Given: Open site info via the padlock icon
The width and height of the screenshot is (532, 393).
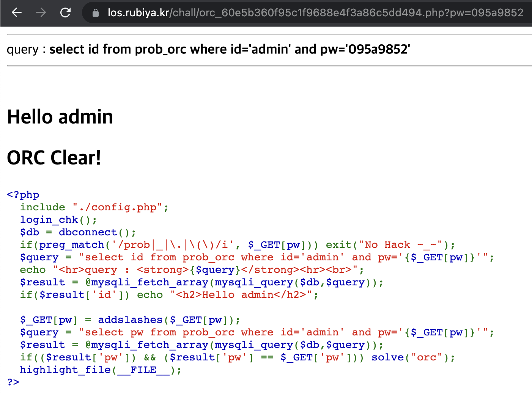Looking at the screenshot, I should (x=96, y=13).
